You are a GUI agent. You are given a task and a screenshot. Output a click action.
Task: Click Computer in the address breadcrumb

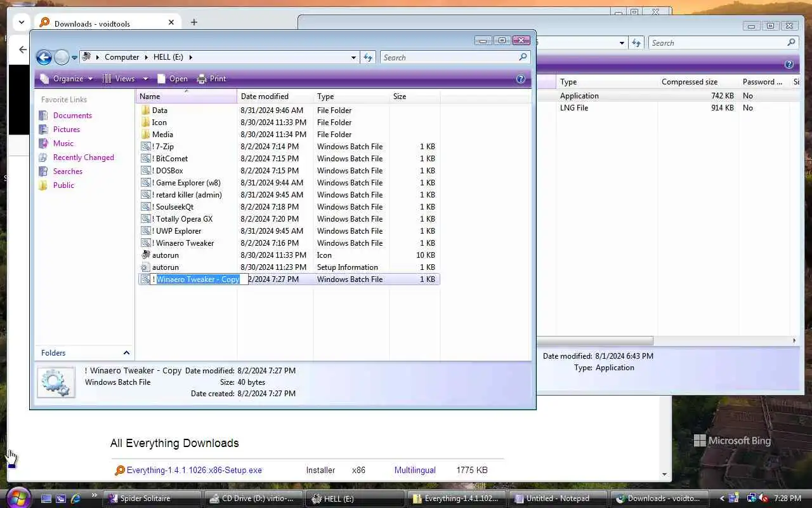(122, 57)
